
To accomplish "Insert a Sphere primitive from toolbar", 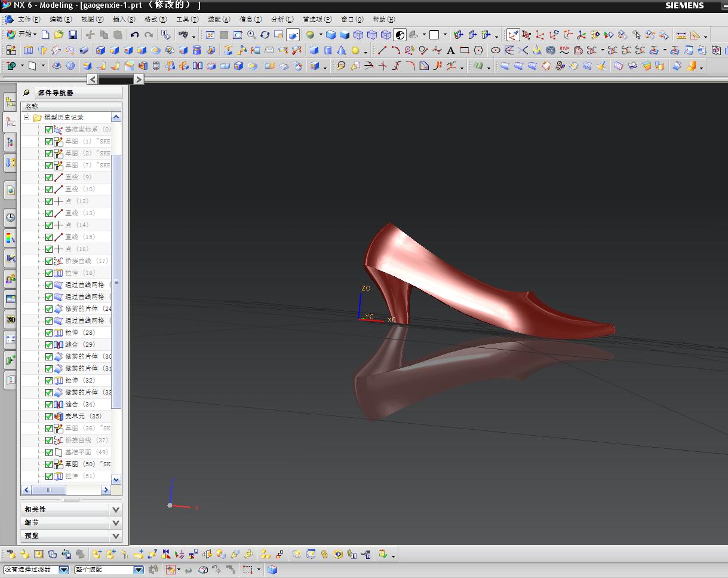I will click(355, 50).
